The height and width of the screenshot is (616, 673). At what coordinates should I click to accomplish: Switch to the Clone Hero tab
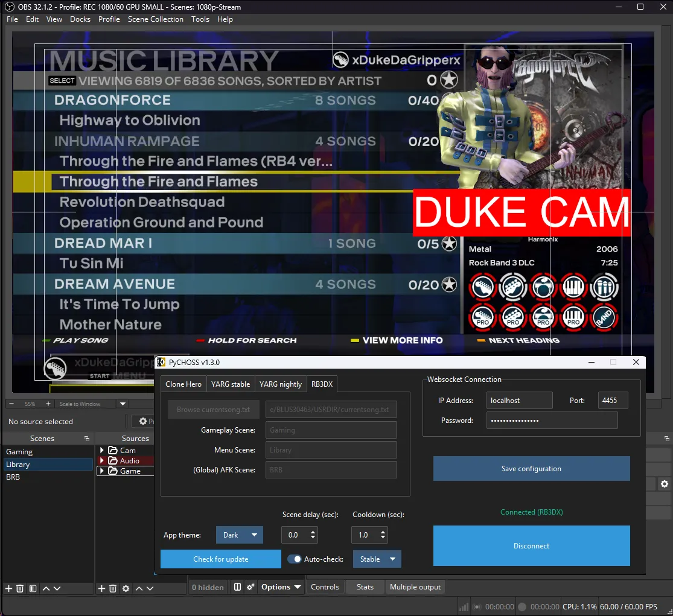click(183, 384)
